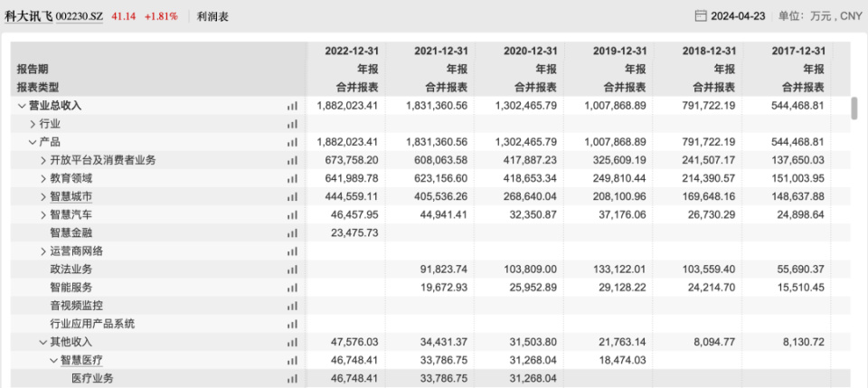Select cell value 18,474.03
Screen dimensions: 868x388
(x=623, y=360)
